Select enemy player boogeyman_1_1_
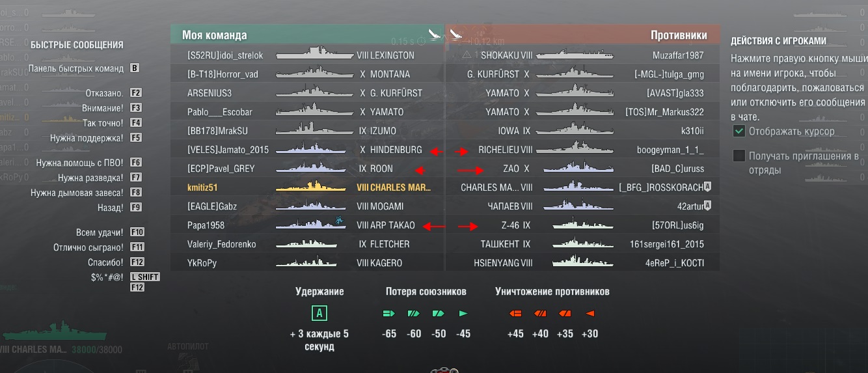Screen dimensions: 868x373 (670, 150)
